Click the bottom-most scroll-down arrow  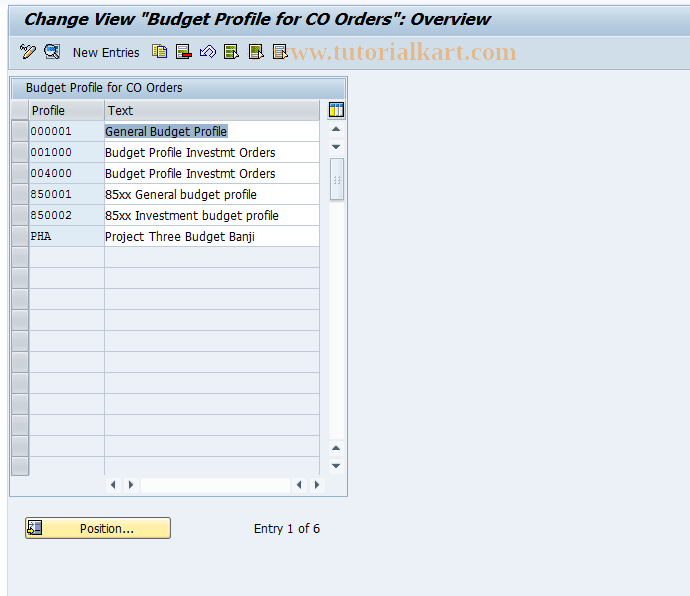[x=336, y=466]
